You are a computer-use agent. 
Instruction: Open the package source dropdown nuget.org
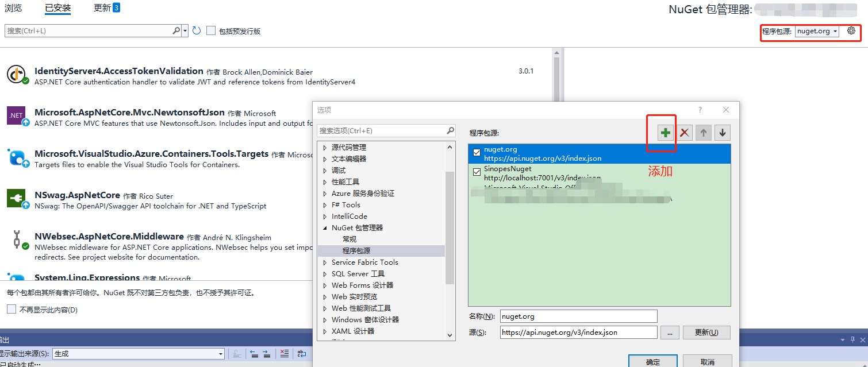817,31
